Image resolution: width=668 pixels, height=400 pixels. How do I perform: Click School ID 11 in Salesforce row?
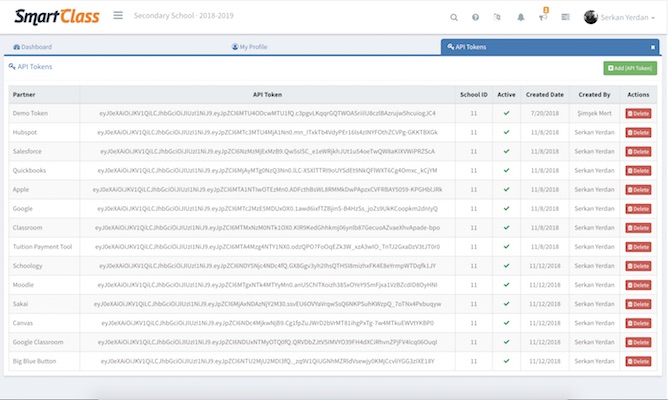click(x=473, y=151)
